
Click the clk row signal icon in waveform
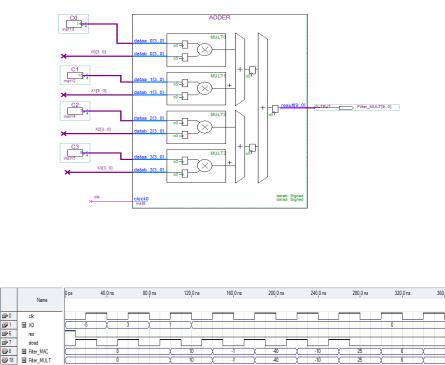(6, 316)
